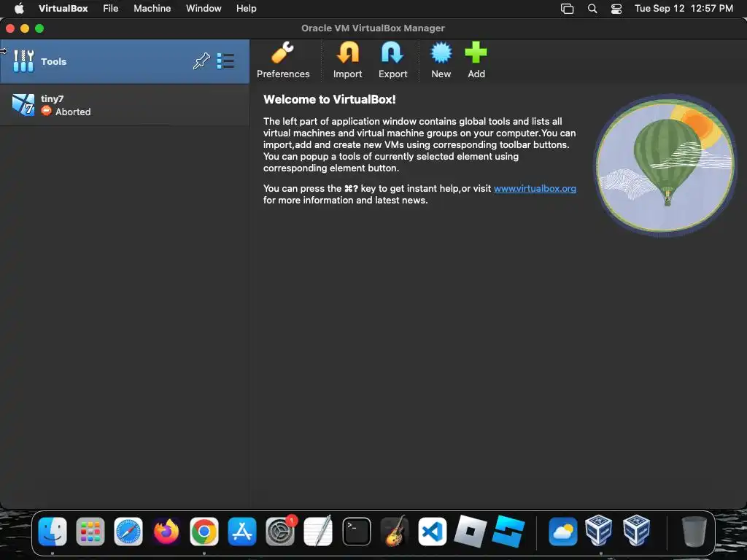Viewport: 747px width, 560px height.
Task: Click the Spotlight search icon
Action: point(592,9)
